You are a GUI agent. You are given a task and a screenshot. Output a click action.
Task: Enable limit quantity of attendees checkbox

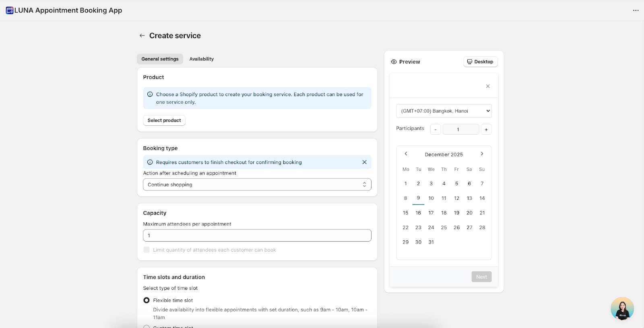tap(147, 250)
